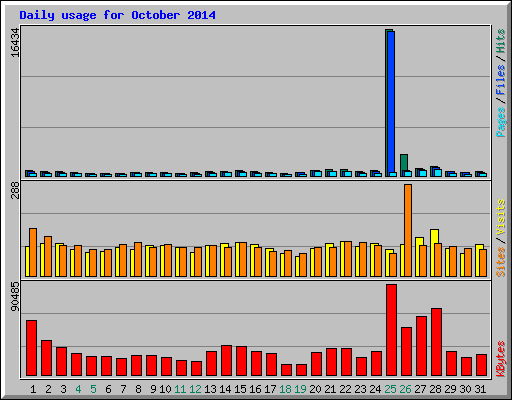512x400 pixels.
Task: Click the Files legend label
Action: [500, 79]
